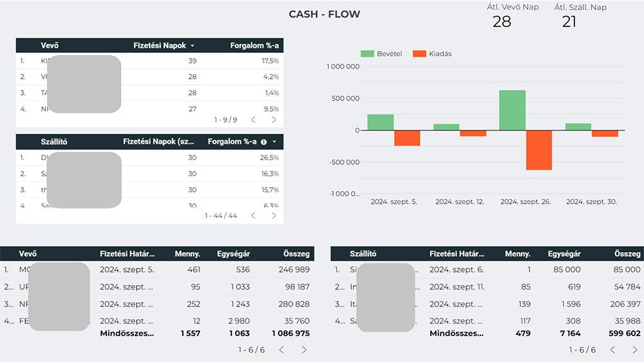Screen dimensions: 644x363
Task: Click the Egységár header in bottom Szállító table
Action: 564,254
